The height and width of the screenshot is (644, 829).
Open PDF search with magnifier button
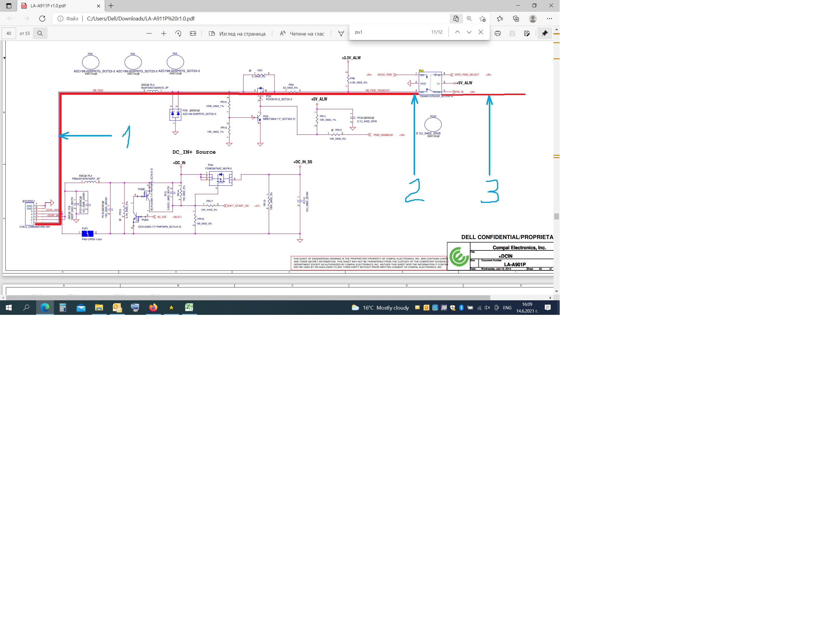pos(40,34)
